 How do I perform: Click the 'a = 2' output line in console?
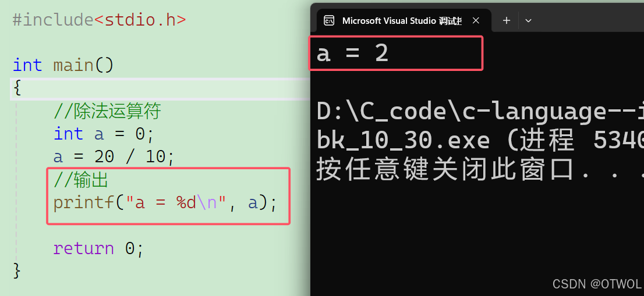[353, 54]
